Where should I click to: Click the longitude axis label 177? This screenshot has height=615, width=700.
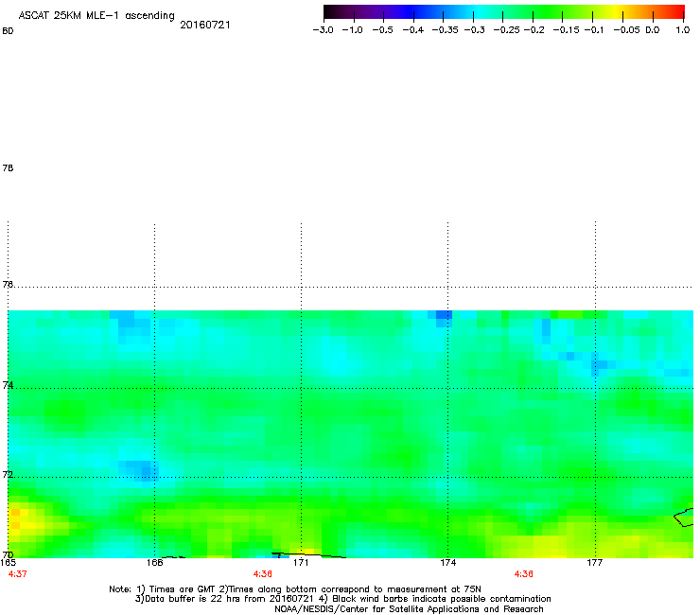pyautogui.click(x=595, y=563)
